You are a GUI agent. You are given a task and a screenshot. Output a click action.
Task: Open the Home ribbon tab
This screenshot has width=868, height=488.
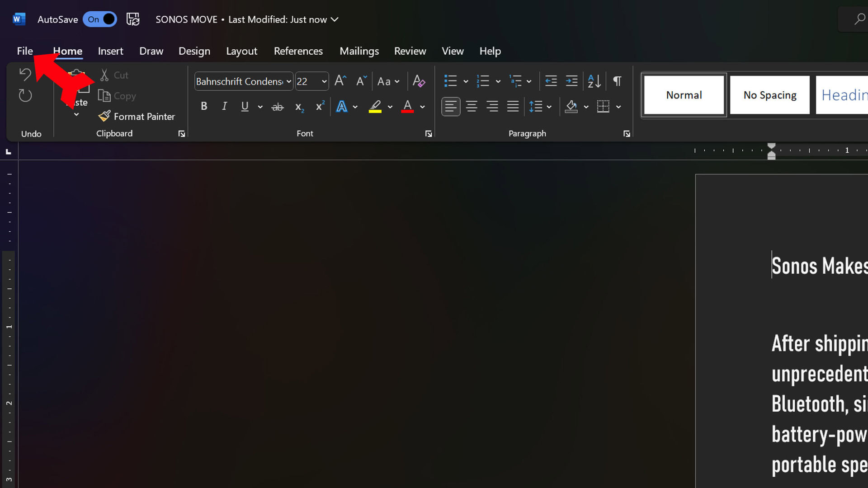67,51
